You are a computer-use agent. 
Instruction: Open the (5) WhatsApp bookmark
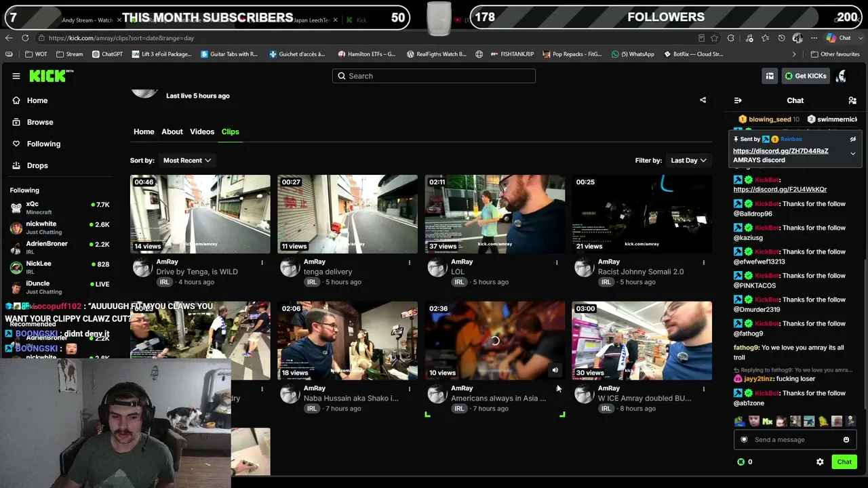coord(633,54)
